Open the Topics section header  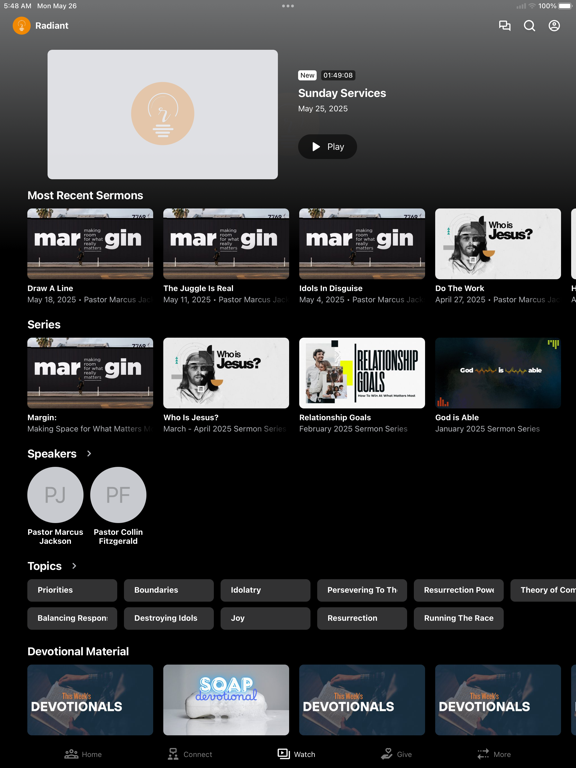coord(45,566)
